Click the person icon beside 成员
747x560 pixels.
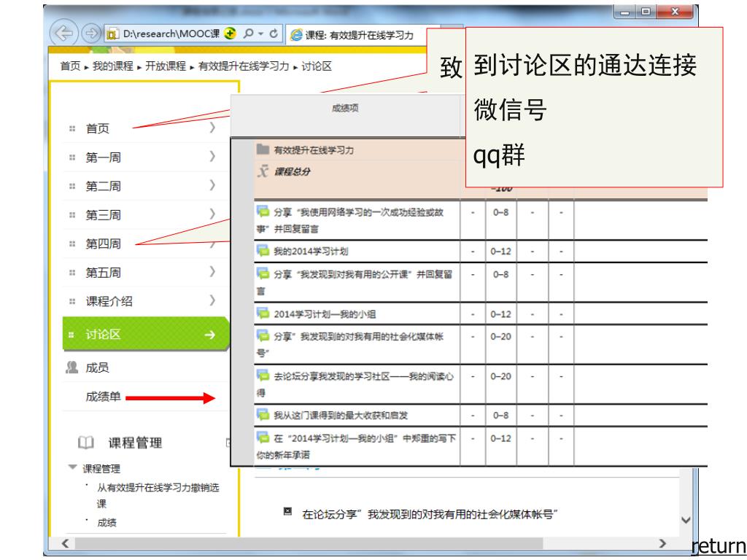pos(72,367)
